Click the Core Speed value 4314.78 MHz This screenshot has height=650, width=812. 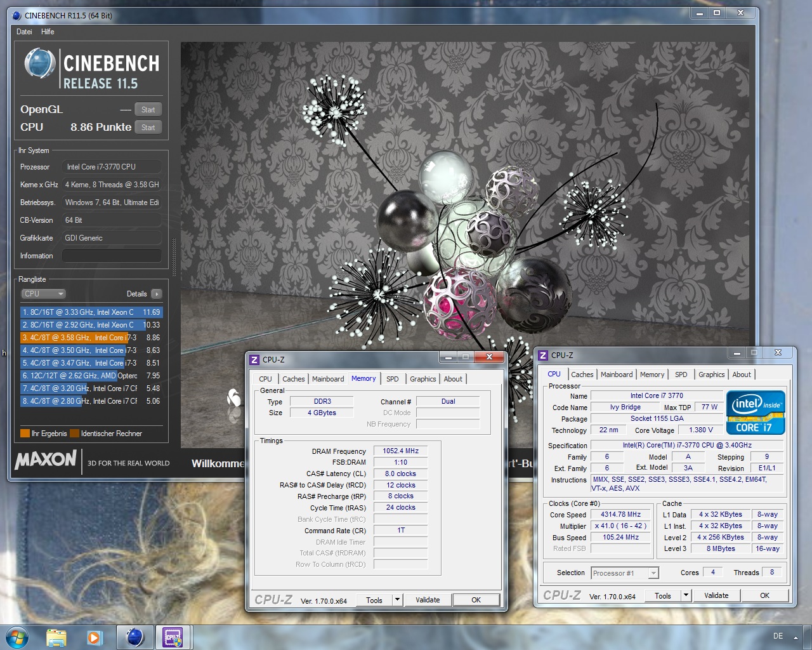[620, 515]
